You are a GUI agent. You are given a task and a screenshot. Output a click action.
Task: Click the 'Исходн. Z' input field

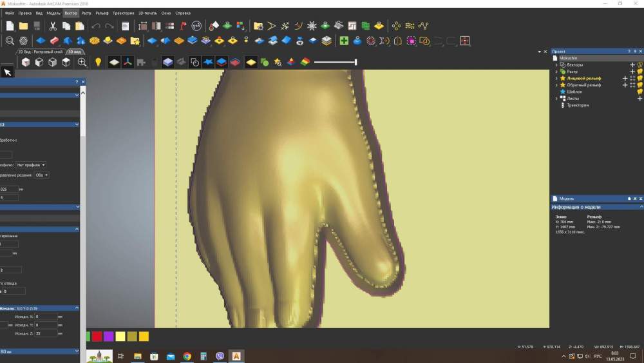45,334
